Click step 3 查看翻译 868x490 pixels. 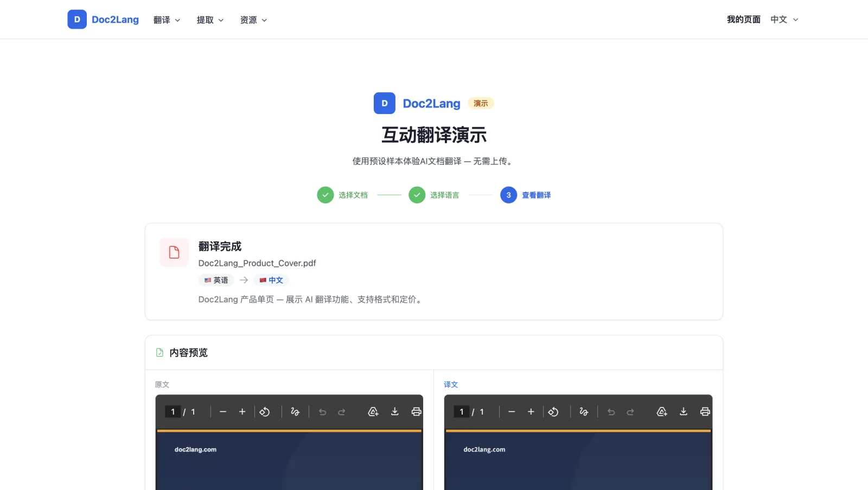[526, 195]
